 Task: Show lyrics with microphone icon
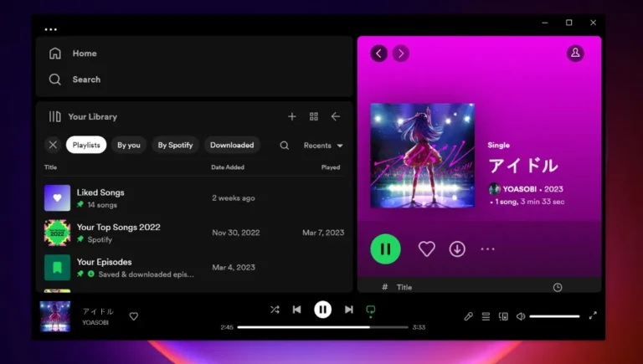click(x=468, y=316)
